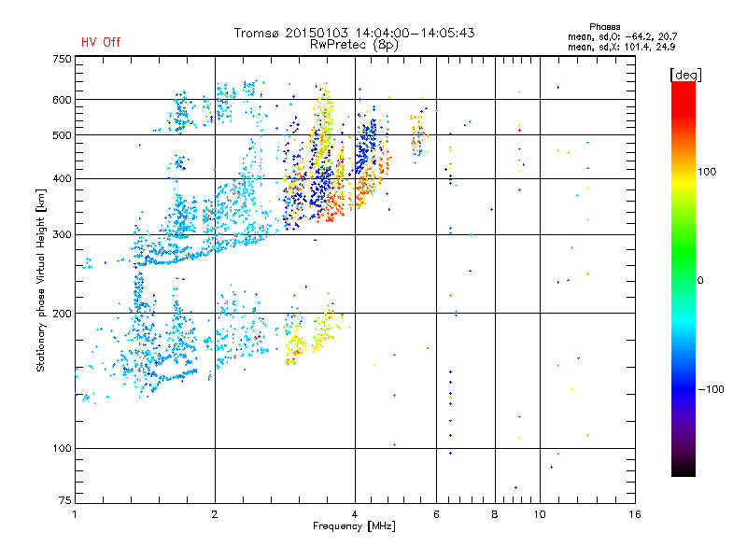
Task: Click the black bottom of the phase colorbar
Action: [x=684, y=469]
